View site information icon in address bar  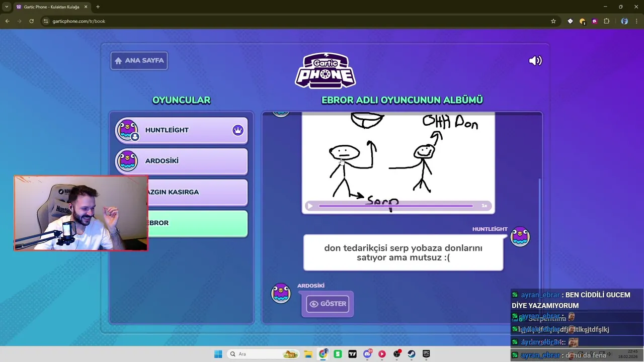[46, 21]
